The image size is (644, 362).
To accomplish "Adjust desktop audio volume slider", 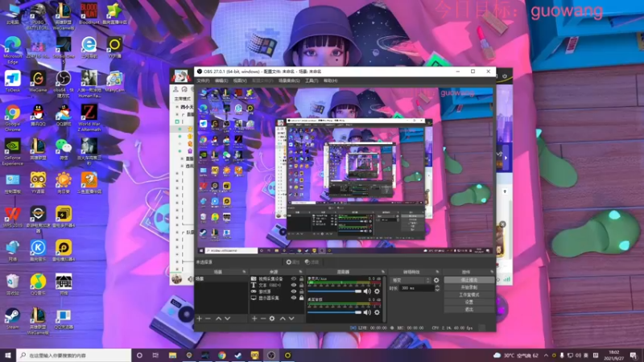I will tap(335, 312).
